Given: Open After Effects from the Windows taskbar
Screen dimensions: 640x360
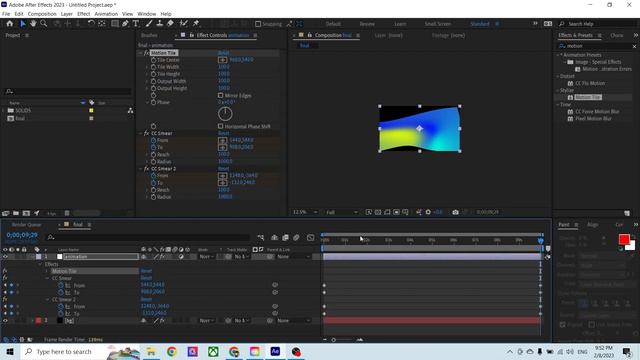Looking at the screenshot, I should point(275,351).
